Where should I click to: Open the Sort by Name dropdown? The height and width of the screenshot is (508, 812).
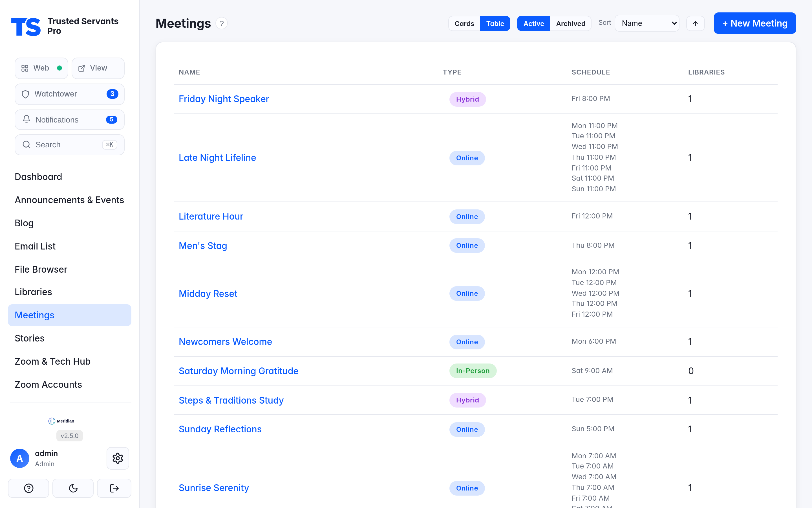[x=647, y=23]
